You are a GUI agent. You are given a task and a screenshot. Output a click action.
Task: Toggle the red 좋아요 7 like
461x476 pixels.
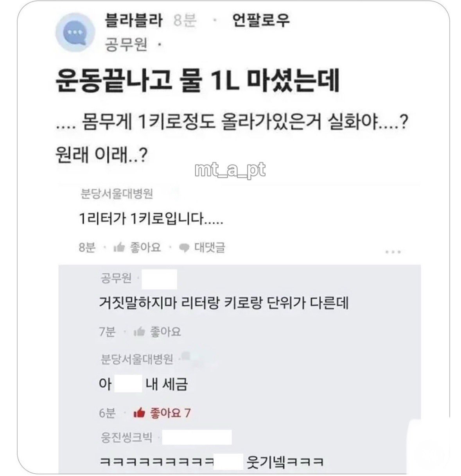(x=170, y=413)
